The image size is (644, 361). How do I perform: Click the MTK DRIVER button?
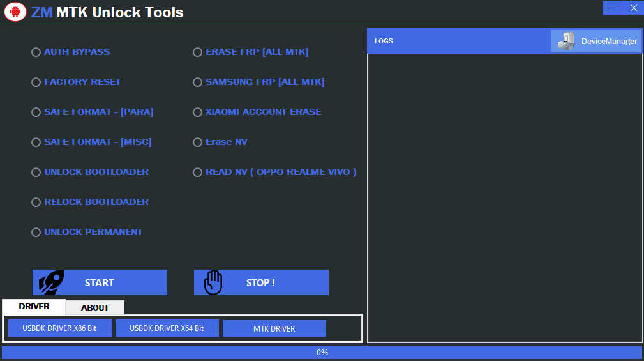(274, 328)
